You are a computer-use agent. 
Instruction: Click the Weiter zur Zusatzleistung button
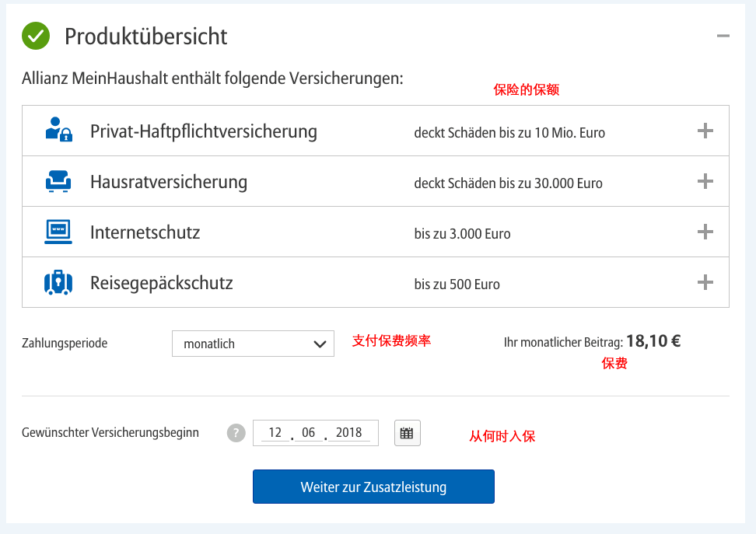pyautogui.click(x=373, y=487)
